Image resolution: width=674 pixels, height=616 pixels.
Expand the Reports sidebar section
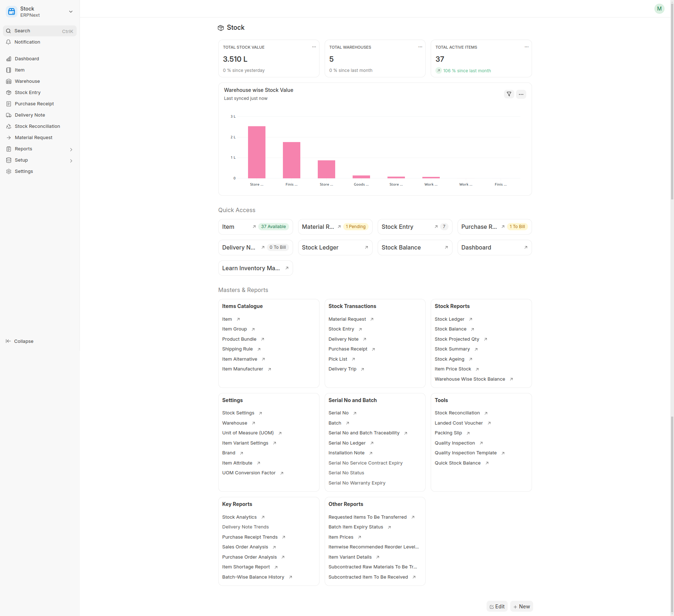point(71,149)
